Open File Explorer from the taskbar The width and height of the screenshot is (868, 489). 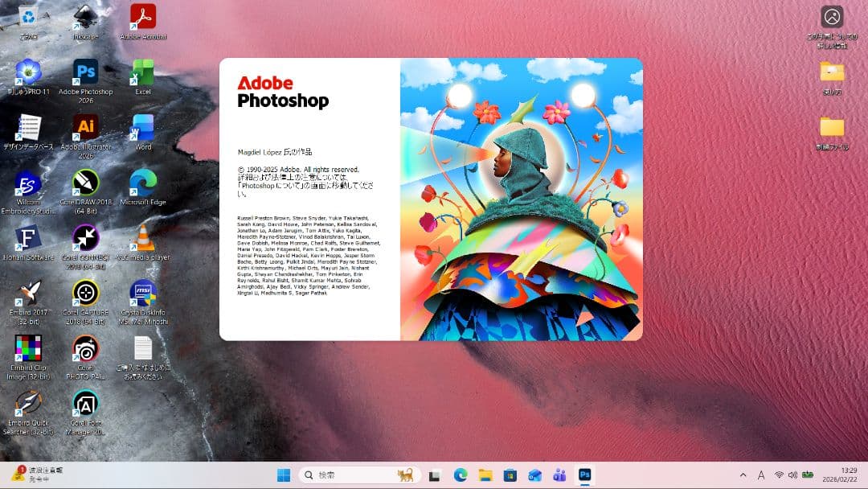point(485,475)
